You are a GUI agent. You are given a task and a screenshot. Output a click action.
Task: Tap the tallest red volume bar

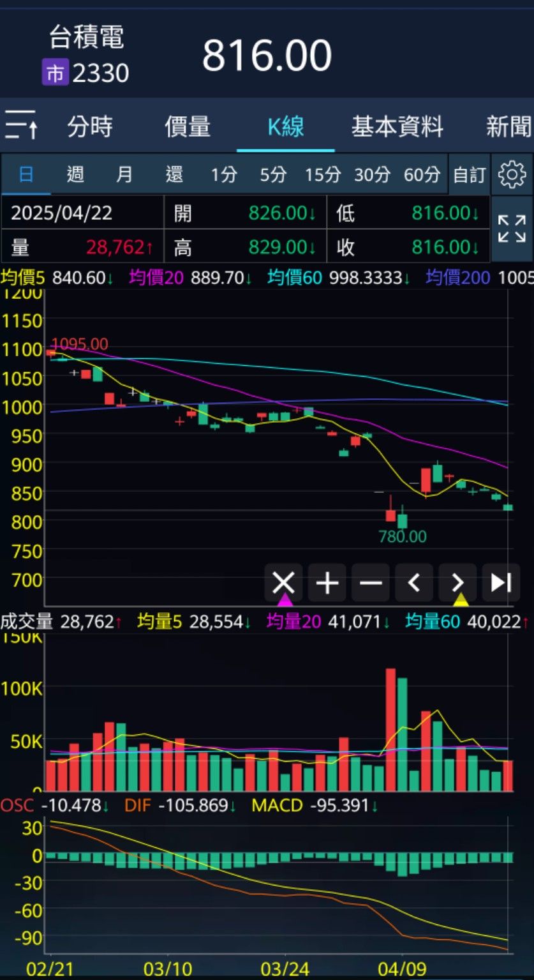pos(390,730)
